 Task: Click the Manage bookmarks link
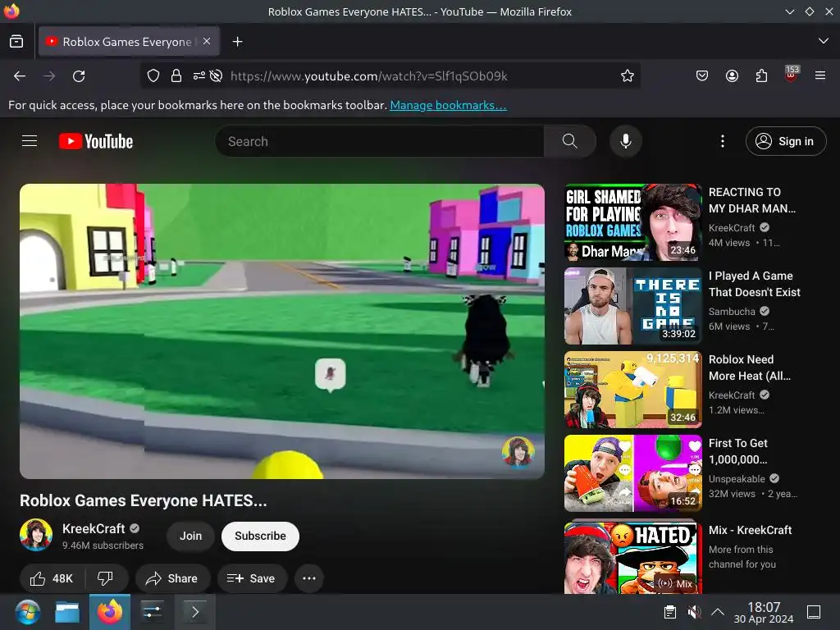(448, 105)
